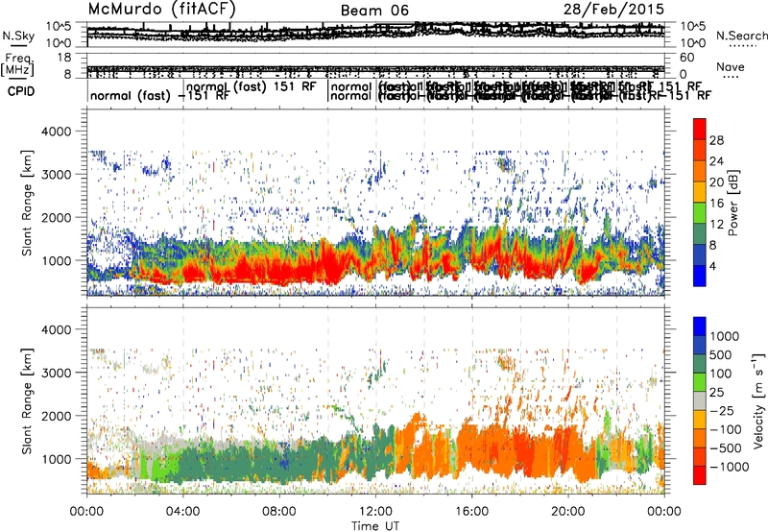Click the light green 25–100 Velocity colorbar segment

(x=700, y=382)
